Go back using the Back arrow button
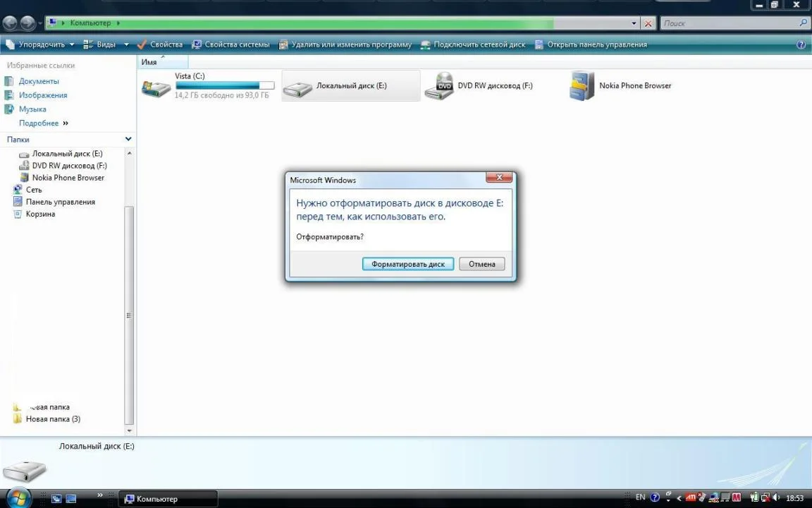This screenshot has width=812, height=508. (11, 23)
